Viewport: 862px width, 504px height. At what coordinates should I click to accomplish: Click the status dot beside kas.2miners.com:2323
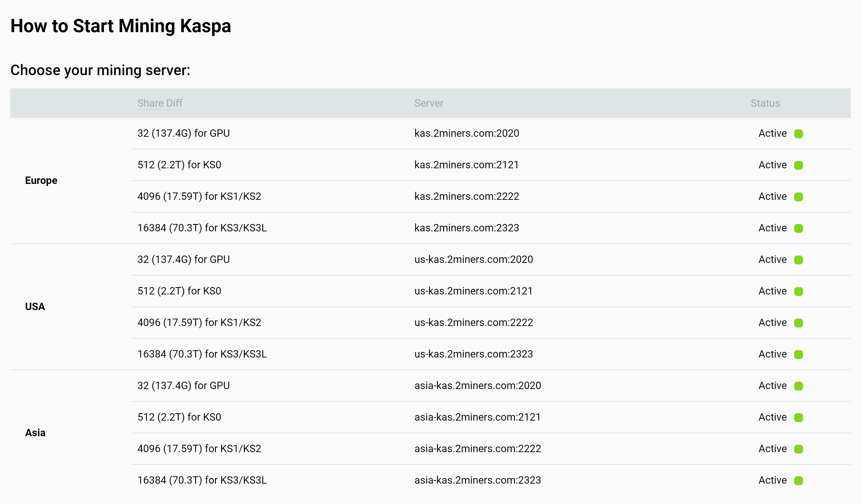pos(799,228)
